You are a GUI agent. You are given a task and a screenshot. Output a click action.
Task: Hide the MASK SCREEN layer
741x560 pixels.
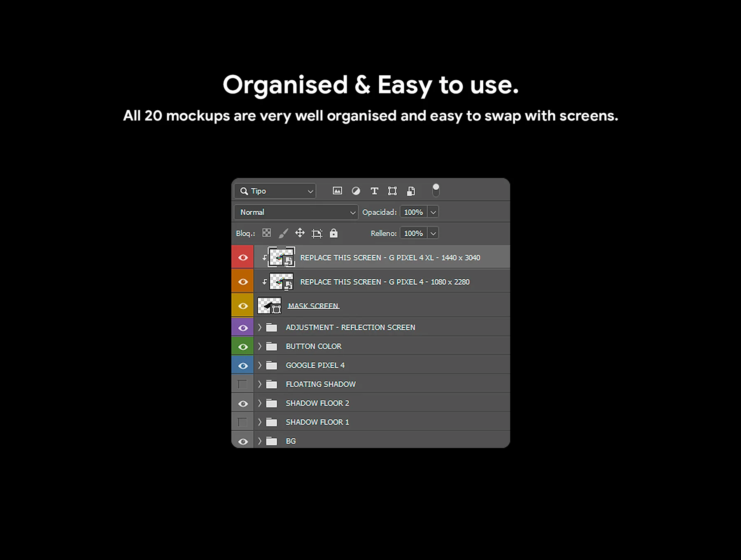point(243,306)
